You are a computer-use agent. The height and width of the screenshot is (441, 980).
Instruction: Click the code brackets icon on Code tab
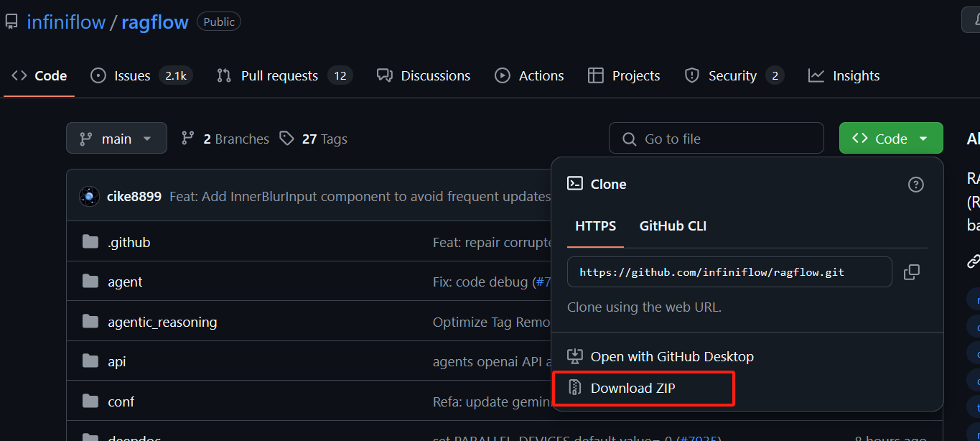click(19, 75)
